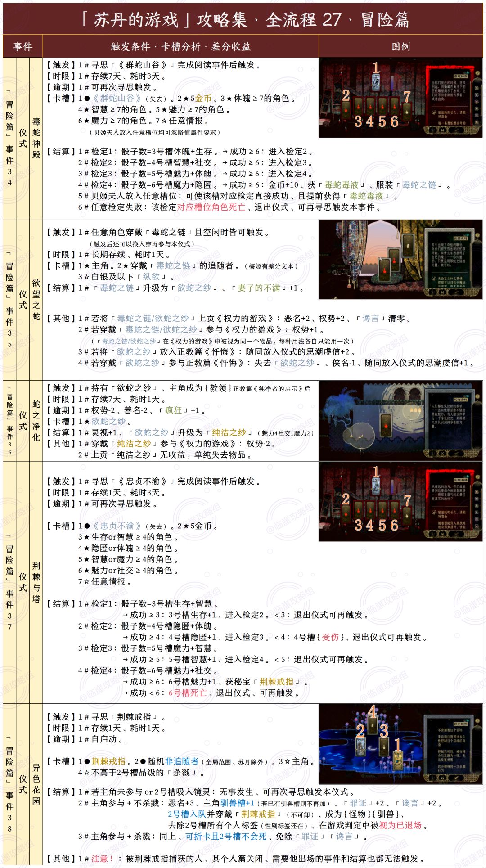Select the 「冒险篇」事件35 cell
Screen dimensions: 486x868
[10, 300]
